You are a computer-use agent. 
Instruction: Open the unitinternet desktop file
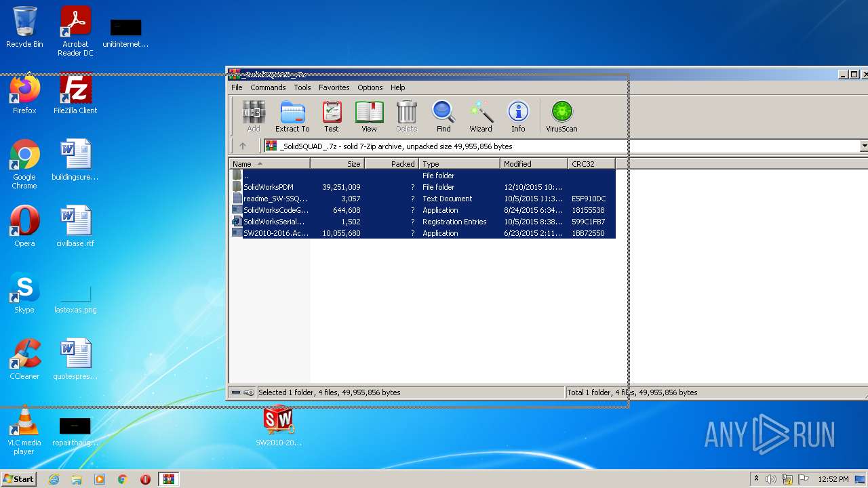(x=125, y=32)
